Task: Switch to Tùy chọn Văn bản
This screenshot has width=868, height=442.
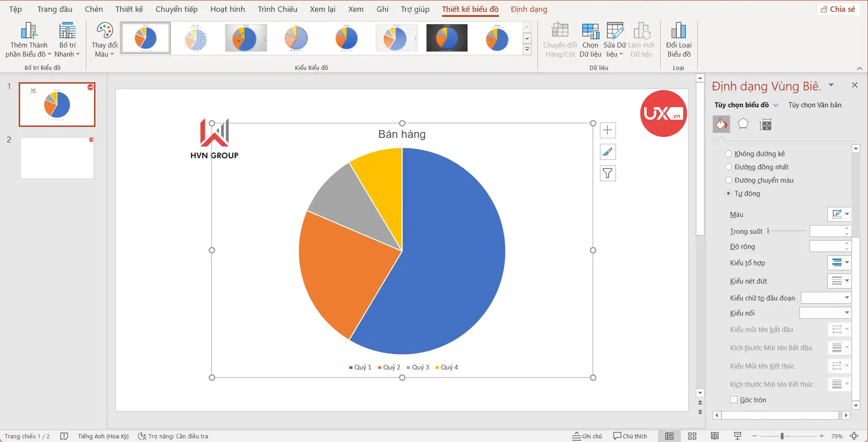Action: point(815,105)
